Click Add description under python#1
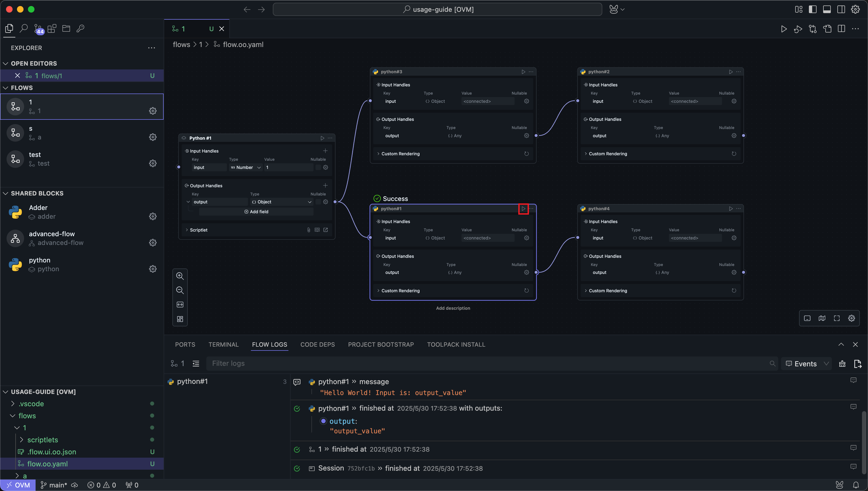Viewport: 868px width, 491px height. tap(453, 308)
